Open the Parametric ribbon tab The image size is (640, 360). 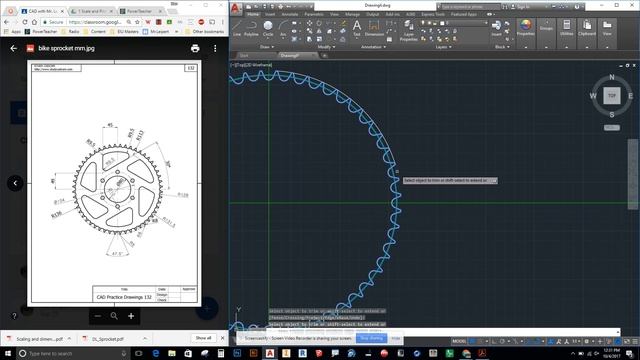pos(314,14)
